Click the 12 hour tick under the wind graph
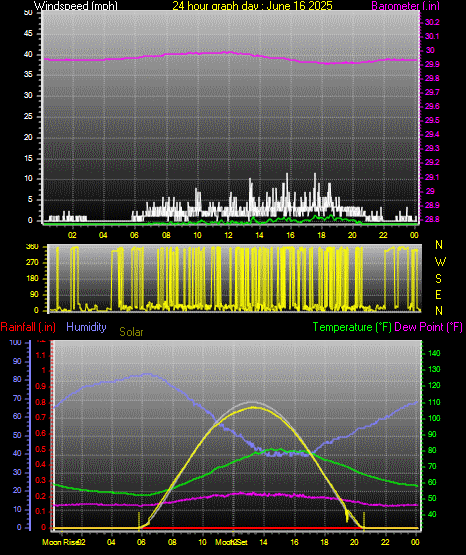Viewport: 466px width, 555px height. tap(228, 235)
